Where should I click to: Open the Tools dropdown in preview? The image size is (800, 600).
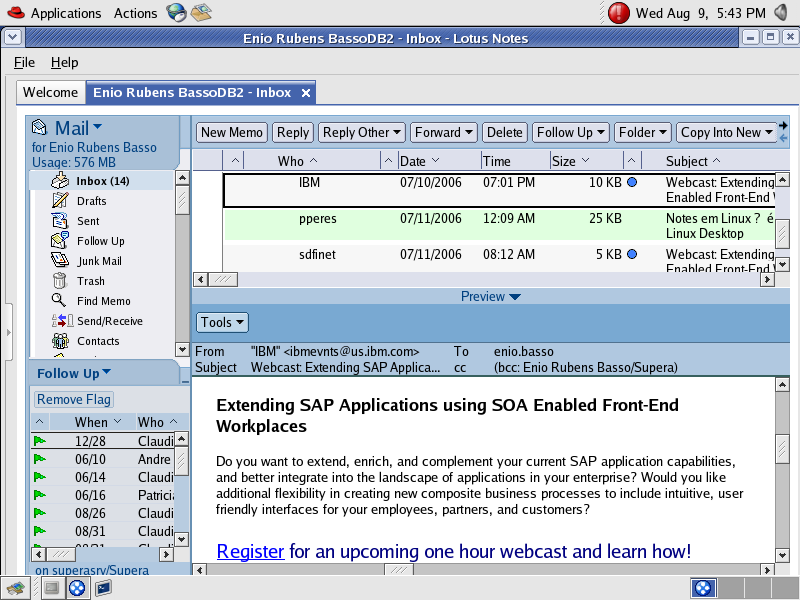point(222,322)
